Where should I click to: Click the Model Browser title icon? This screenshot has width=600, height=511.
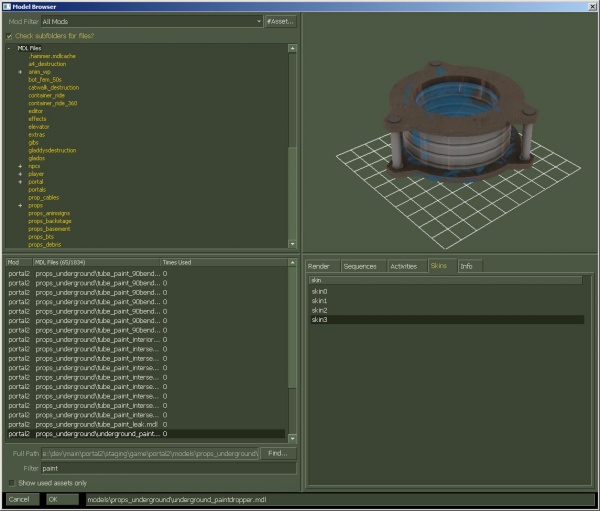(7, 7)
